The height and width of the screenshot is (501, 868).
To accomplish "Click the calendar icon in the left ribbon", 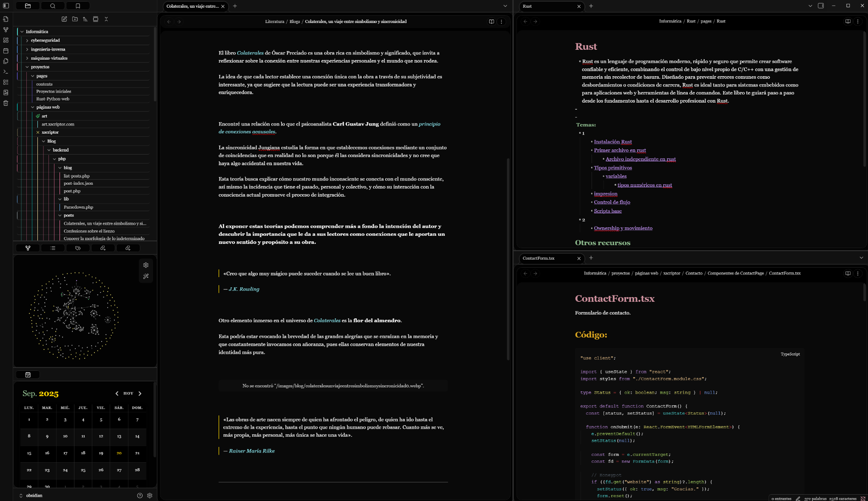I will (6, 51).
